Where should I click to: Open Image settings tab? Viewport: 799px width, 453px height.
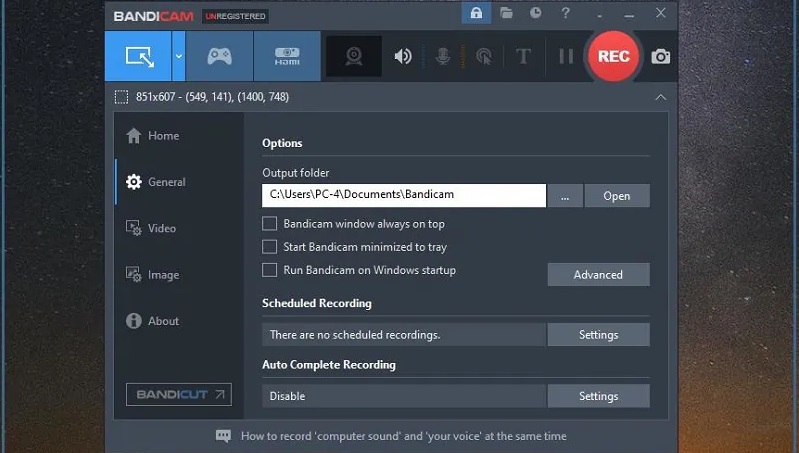[x=153, y=275]
